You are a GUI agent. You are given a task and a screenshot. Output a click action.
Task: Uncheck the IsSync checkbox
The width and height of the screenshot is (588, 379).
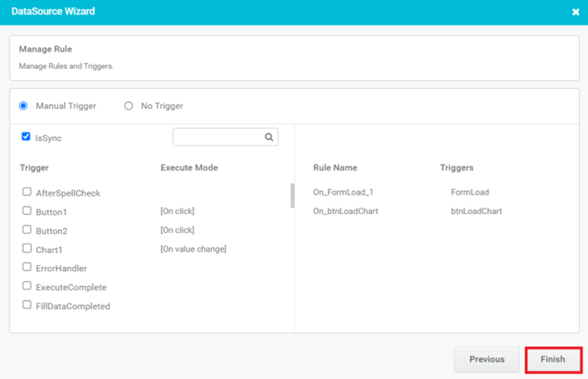[26, 136]
